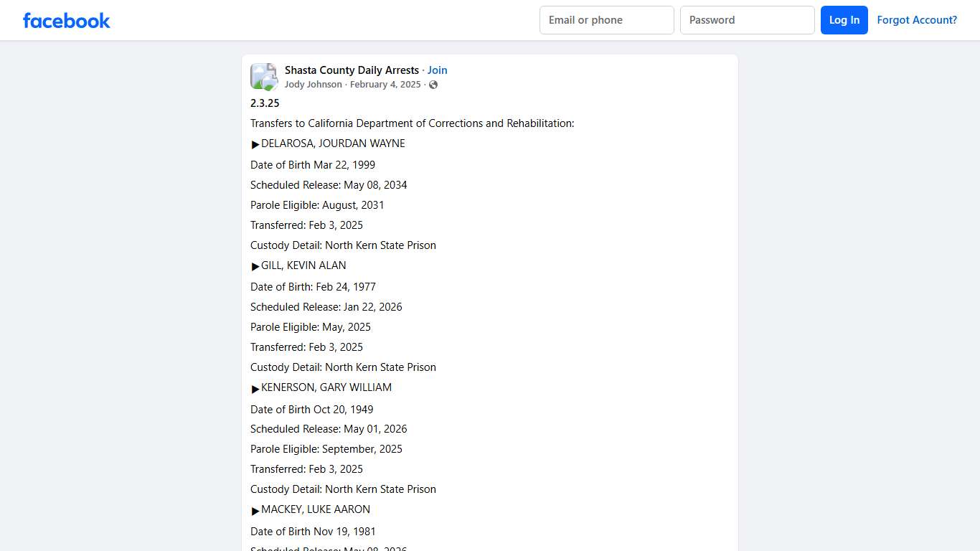
Task: Click the February 4, 2025 timestamp
Action: pos(385,84)
